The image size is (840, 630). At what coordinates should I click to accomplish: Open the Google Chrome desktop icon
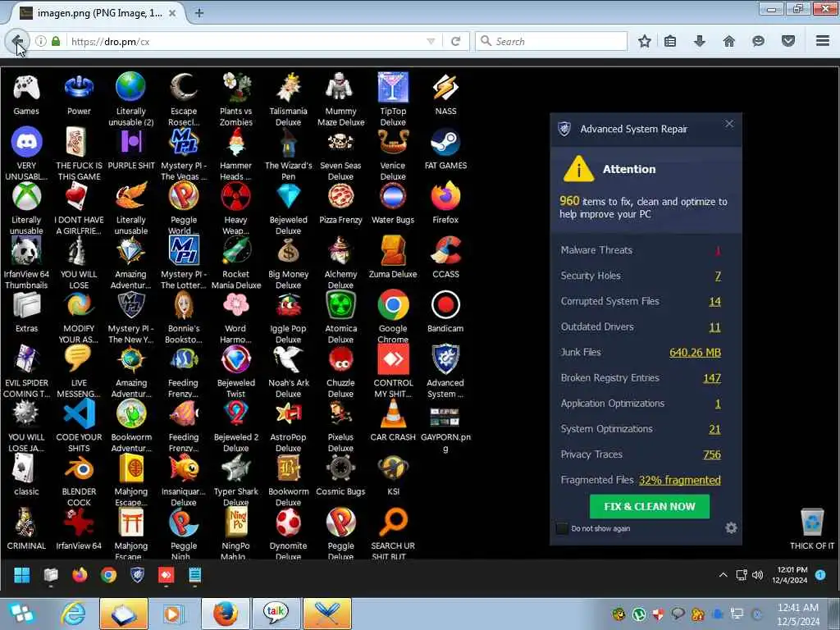point(393,305)
